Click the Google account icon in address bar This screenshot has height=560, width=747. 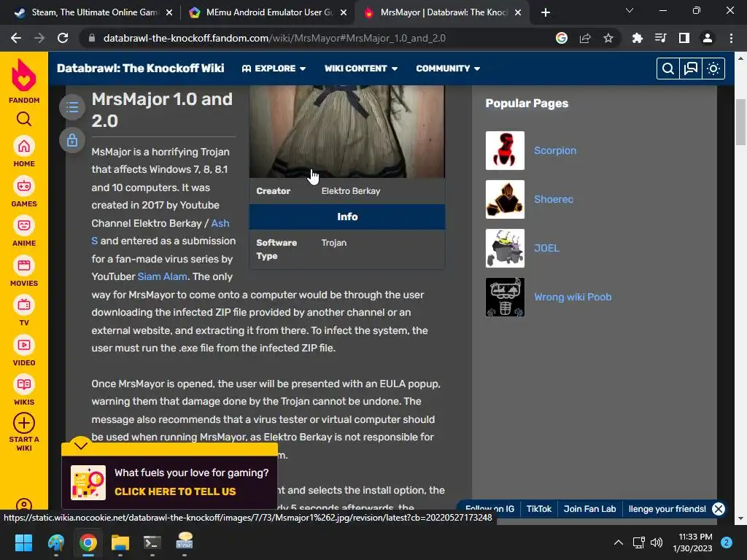point(562,38)
